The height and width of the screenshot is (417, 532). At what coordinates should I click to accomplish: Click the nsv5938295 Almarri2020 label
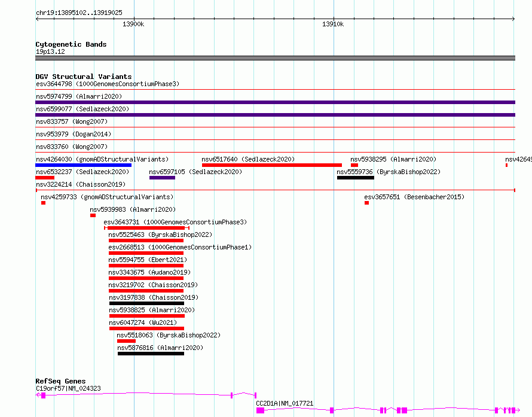click(393, 159)
